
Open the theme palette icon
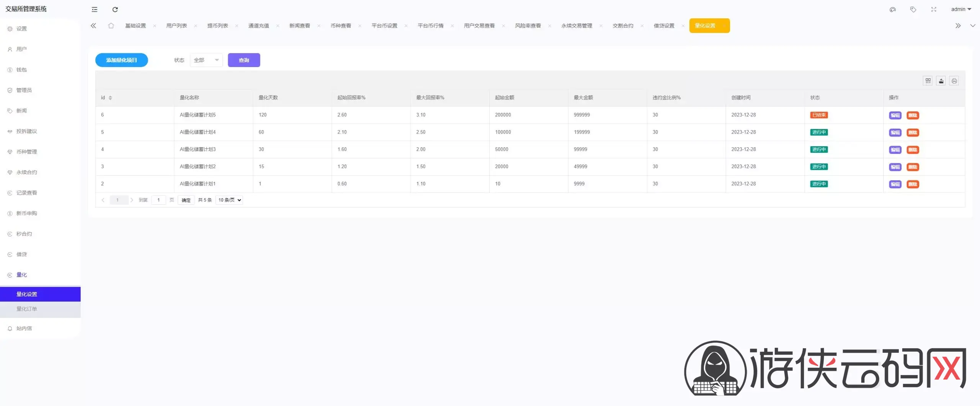[892, 10]
